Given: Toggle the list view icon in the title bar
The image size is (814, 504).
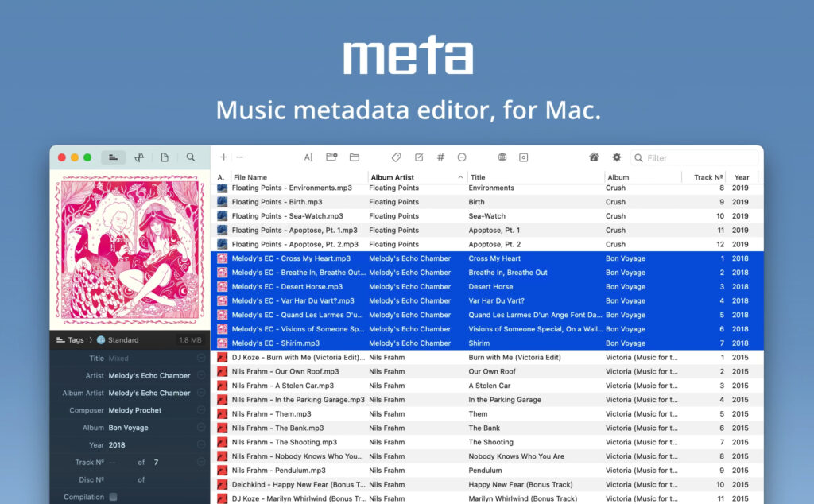Looking at the screenshot, I should click(x=113, y=157).
